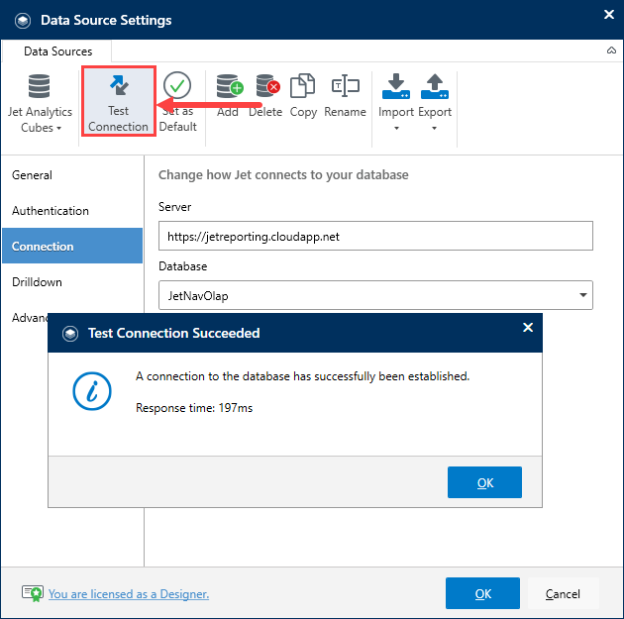Click the Import data sources icon

pyautogui.click(x=396, y=86)
